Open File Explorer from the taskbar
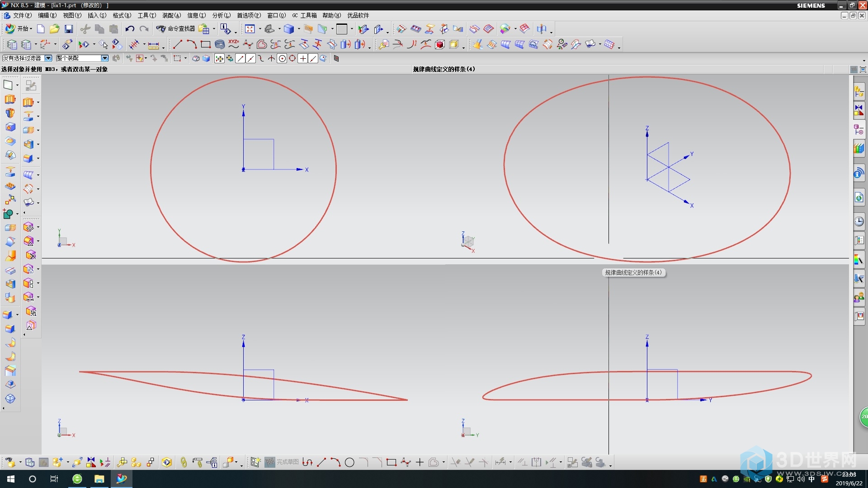Viewport: 868px width, 488px height. tap(99, 479)
